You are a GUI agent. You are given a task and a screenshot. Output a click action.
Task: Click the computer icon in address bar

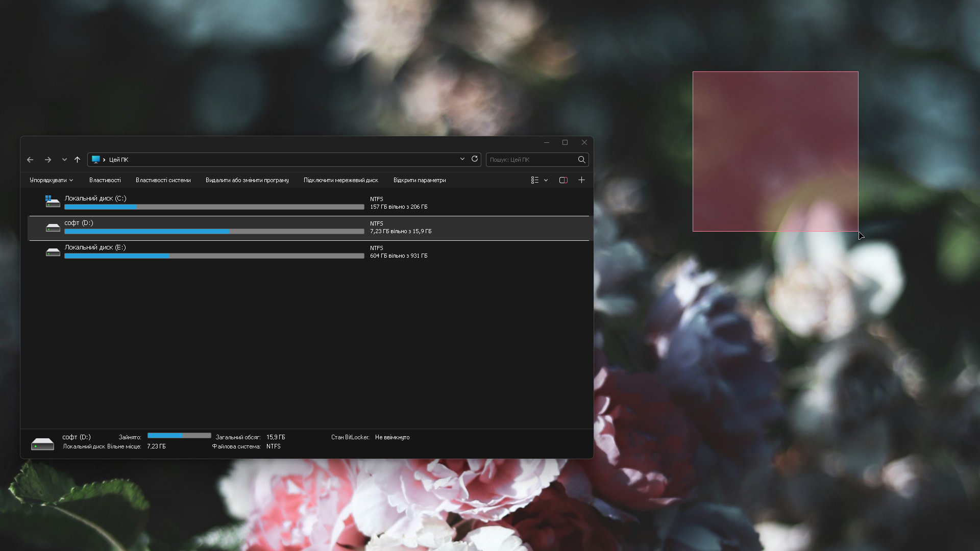[x=95, y=160]
